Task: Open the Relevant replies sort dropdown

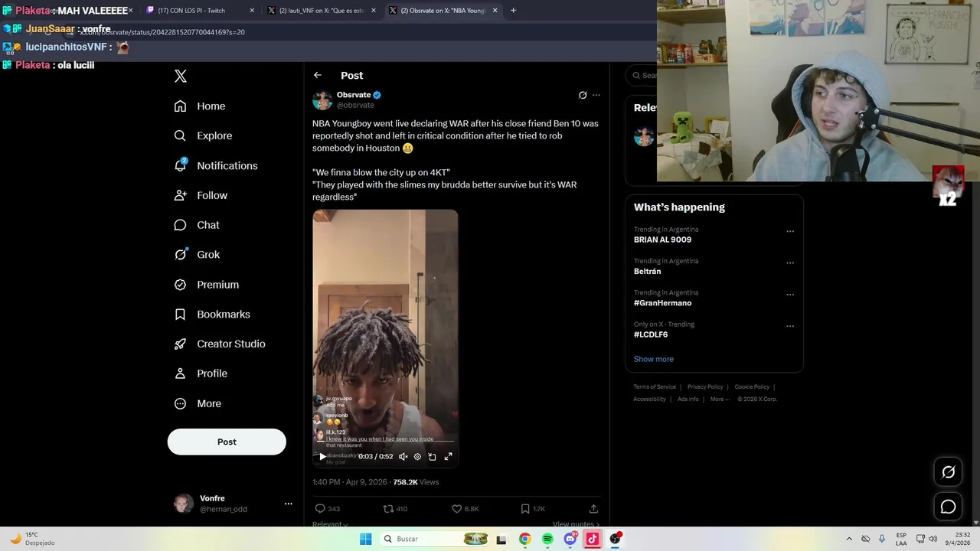Action: coord(330,524)
